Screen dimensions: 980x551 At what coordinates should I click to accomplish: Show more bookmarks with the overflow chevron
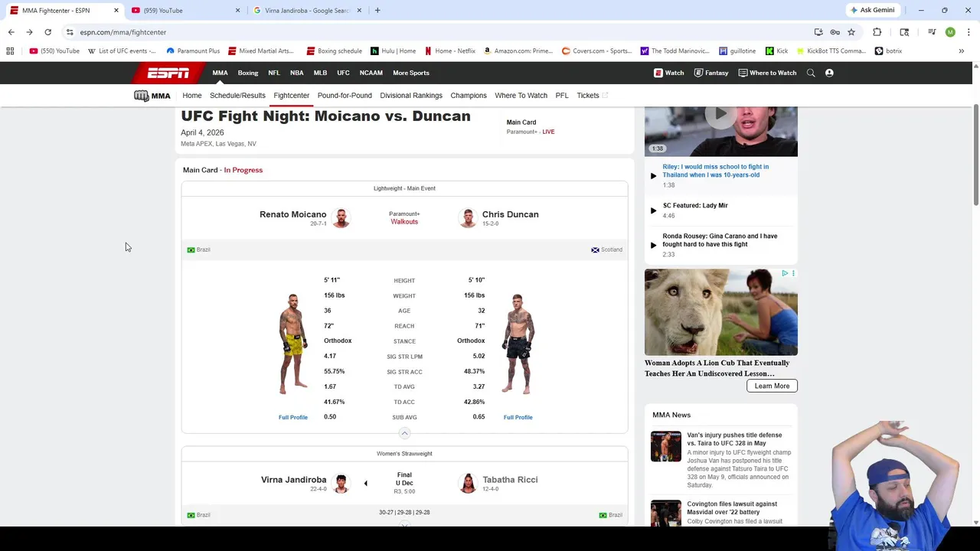(x=962, y=51)
